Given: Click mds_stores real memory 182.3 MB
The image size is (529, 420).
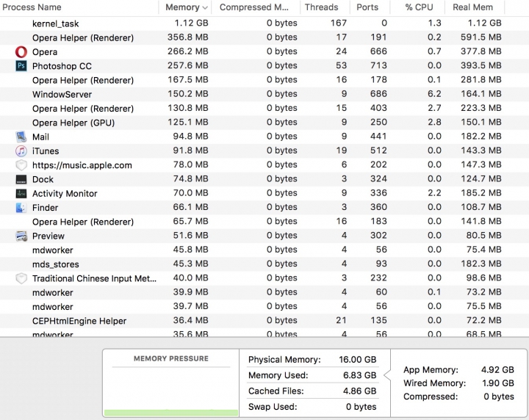Looking at the screenshot, I should [481, 264].
